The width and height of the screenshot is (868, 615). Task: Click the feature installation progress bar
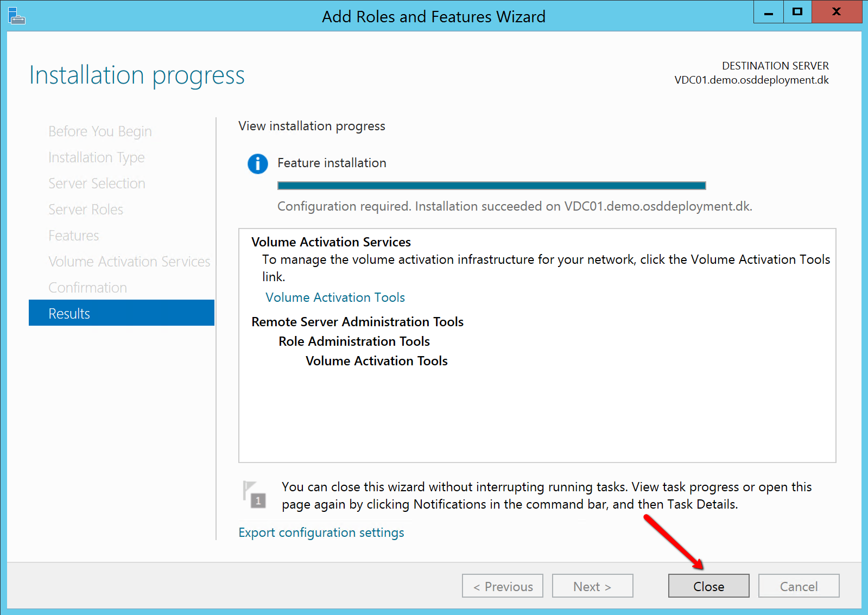(491, 186)
